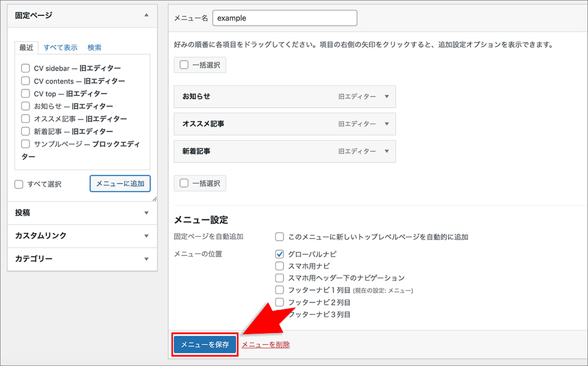Uncheck the グローバルナビ location checkbox
588x366 pixels.
pos(280,254)
